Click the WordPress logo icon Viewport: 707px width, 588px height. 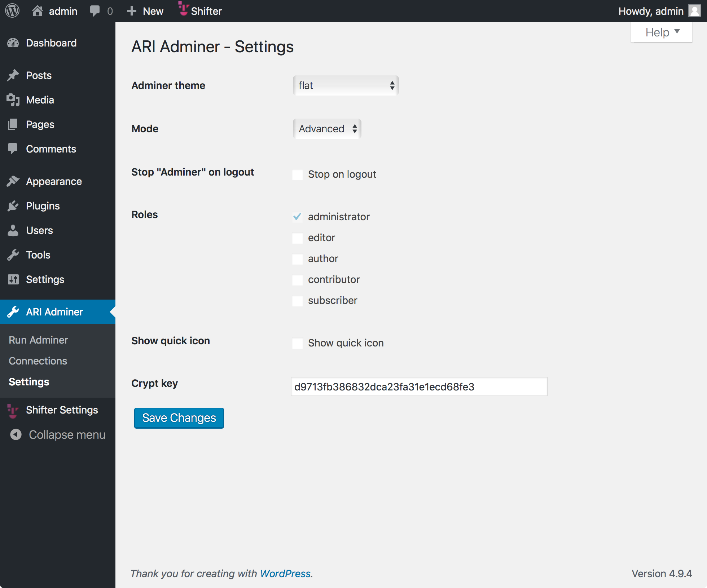tap(12, 11)
